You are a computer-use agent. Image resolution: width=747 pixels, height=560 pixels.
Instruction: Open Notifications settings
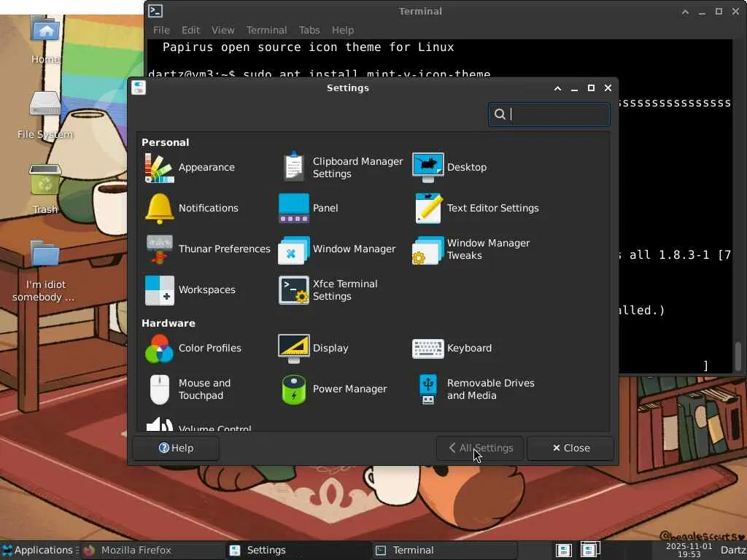192,208
